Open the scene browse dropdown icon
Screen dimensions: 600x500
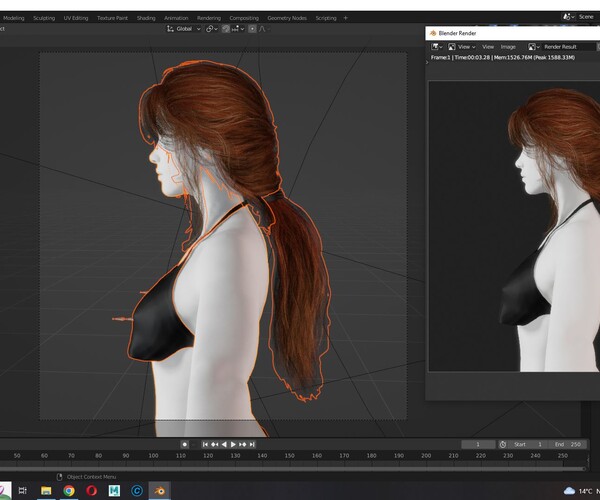coord(568,17)
